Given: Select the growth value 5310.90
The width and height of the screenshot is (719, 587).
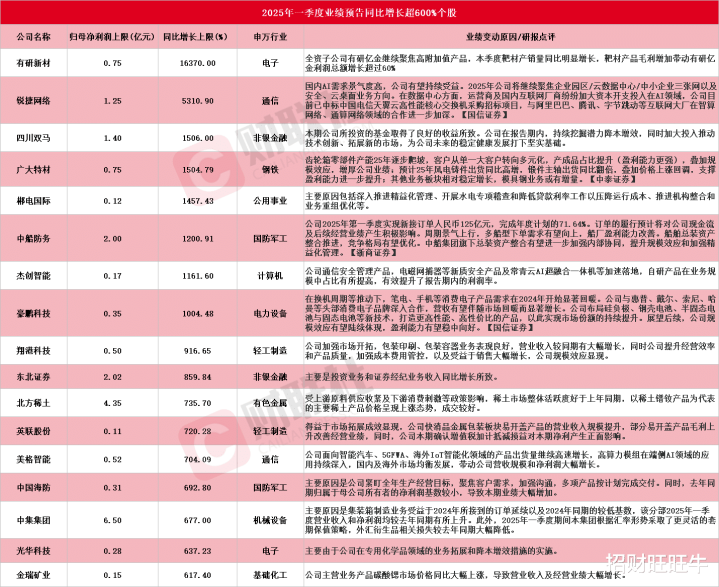Looking at the screenshot, I should click(x=198, y=100).
